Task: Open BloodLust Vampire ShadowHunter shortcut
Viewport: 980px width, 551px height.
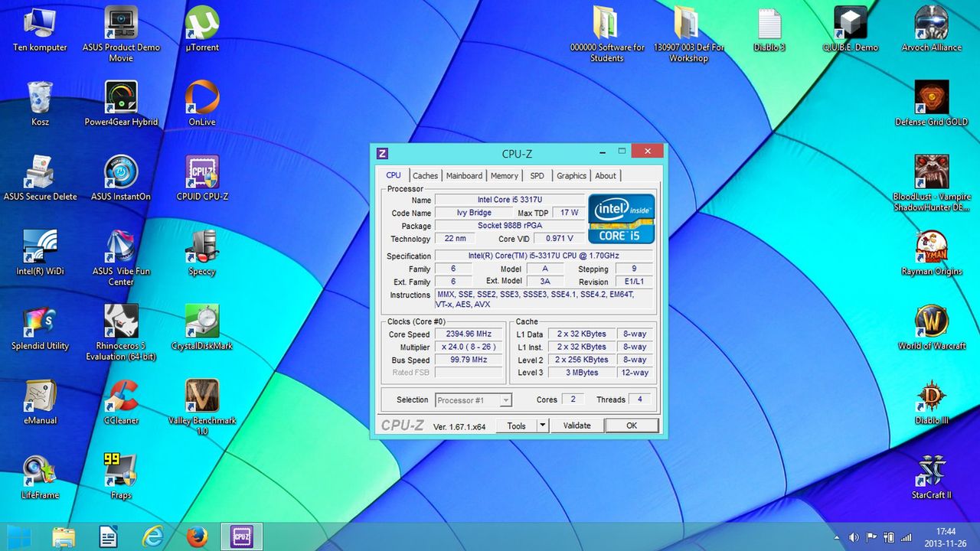Action: pyautogui.click(x=932, y=184)
